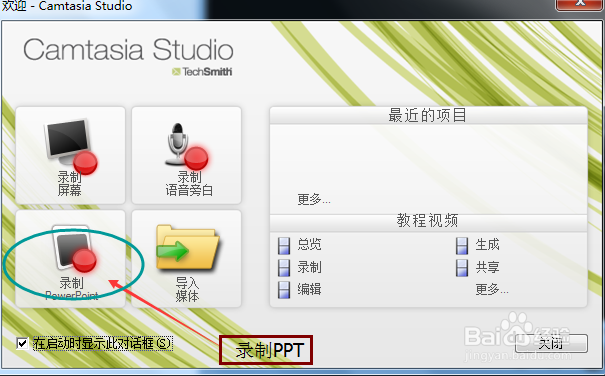Open 更多... under tutorial videos

pos(492,289)
